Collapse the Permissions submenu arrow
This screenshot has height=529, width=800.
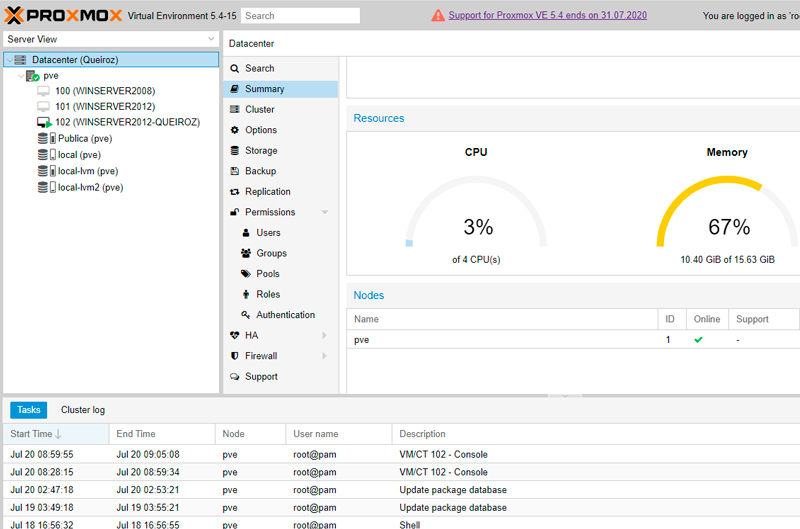324,212
